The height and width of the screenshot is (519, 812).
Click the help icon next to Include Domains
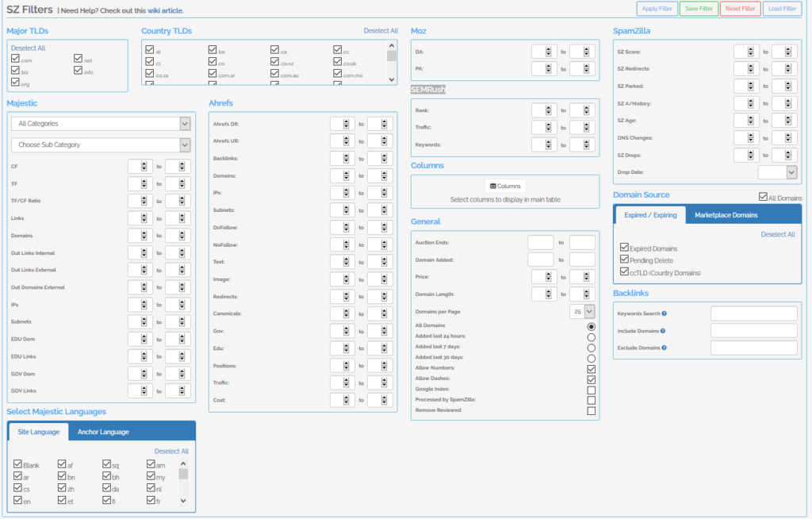[662, 331]
